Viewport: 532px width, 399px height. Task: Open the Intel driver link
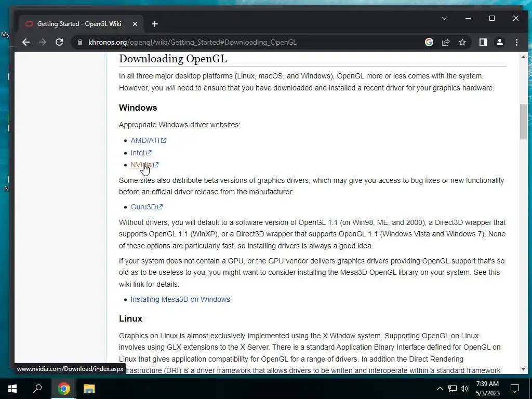(137, 153)
